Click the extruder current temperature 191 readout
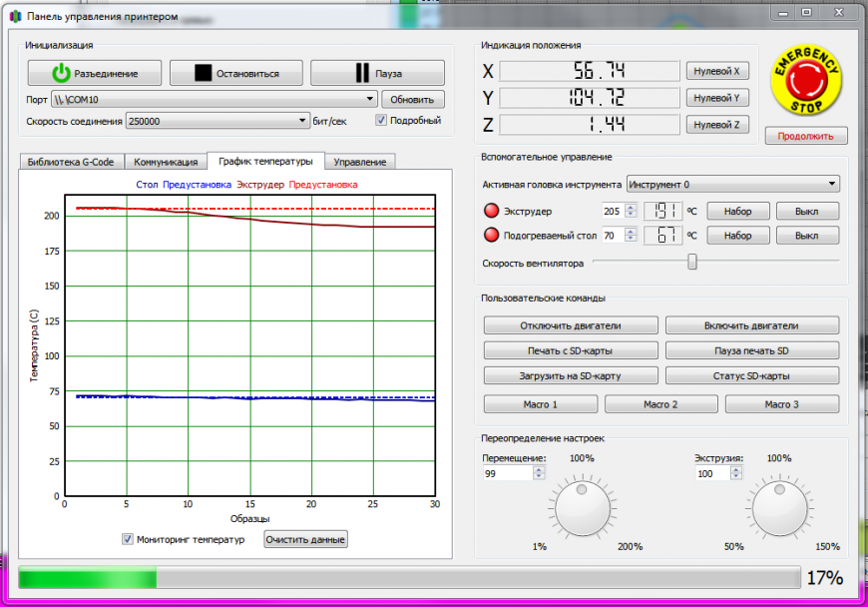The width and height of the screenshot is (868, 607). point(663,211)
